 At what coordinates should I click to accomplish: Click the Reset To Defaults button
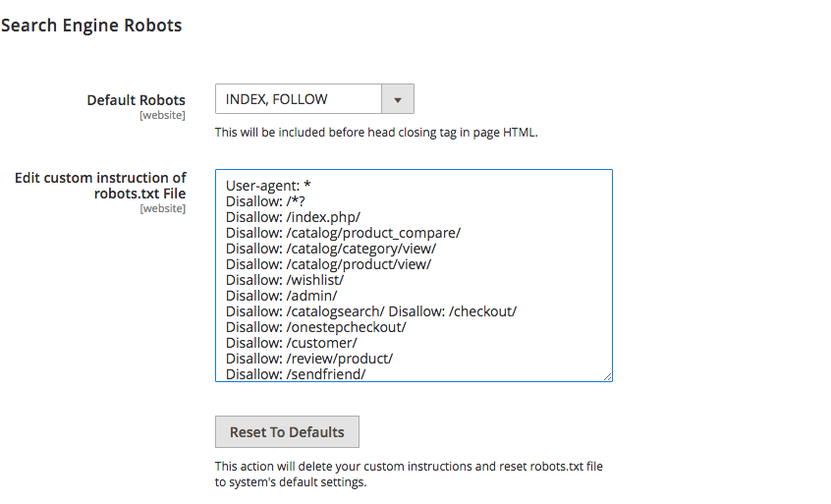coord(287,432)
